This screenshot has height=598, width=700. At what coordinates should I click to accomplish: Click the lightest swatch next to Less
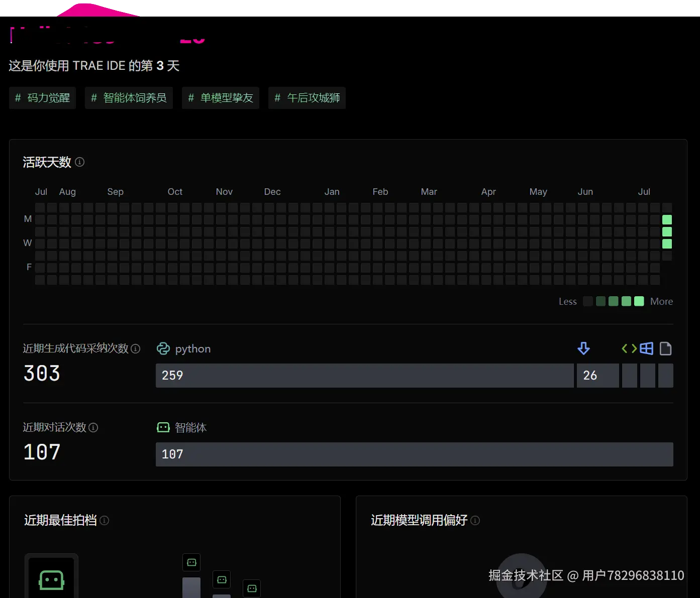(588, 301)
